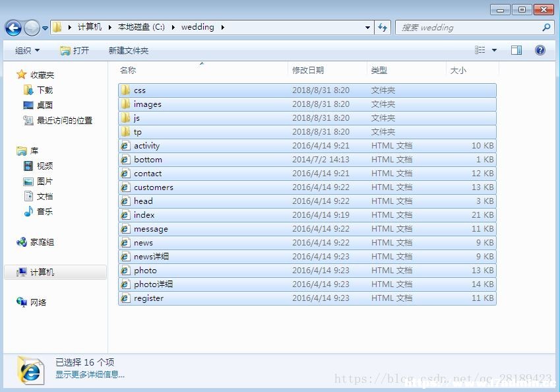Click the date 2014/7/2 14:13

321,159
